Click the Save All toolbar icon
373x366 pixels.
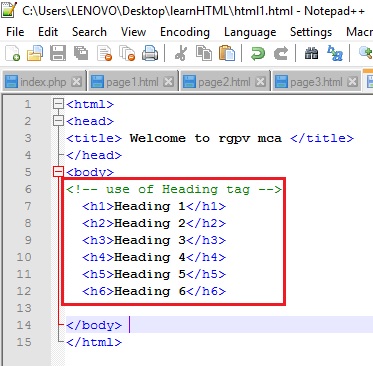click(x=81, y=53)
